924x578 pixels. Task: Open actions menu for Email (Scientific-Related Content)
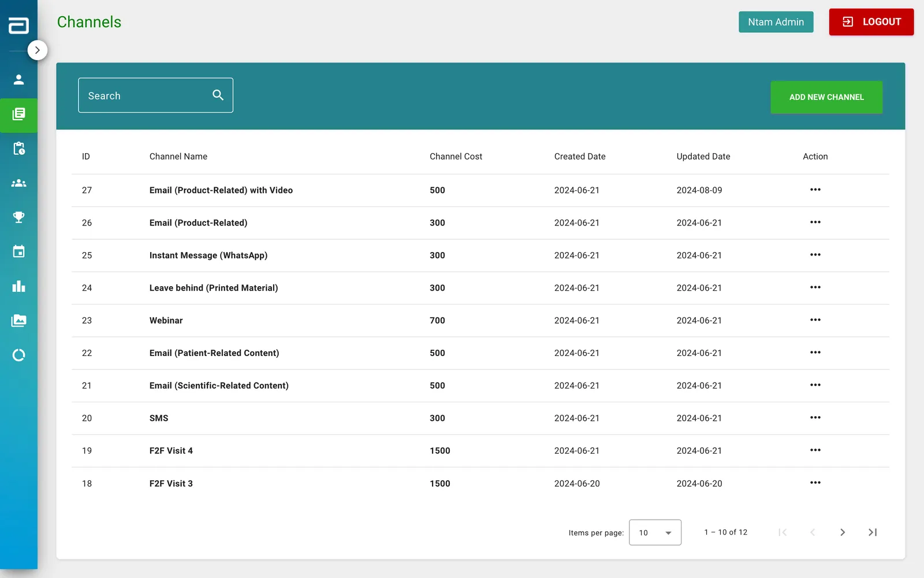pos(815,385)
